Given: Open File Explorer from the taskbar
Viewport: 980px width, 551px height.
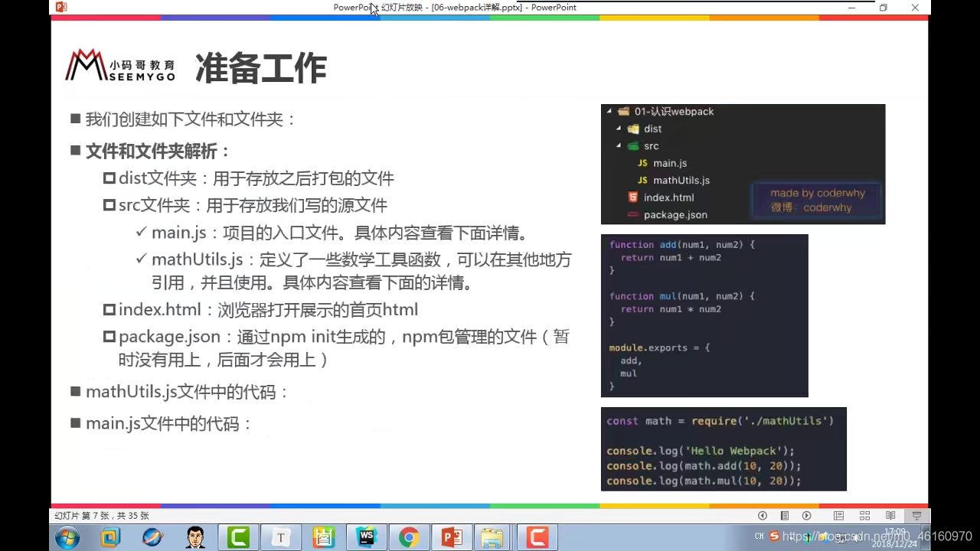Looking at the screenshot, I should 494,537.
